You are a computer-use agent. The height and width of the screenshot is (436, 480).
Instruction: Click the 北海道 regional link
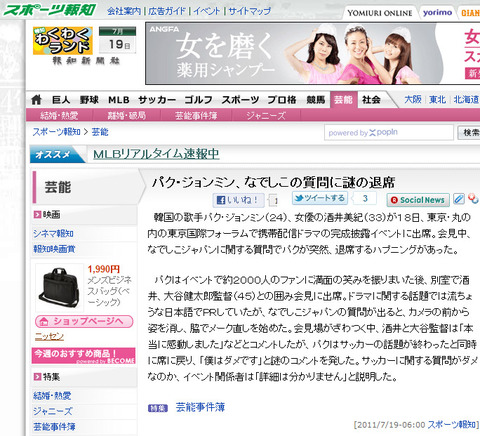pos(467,99)
